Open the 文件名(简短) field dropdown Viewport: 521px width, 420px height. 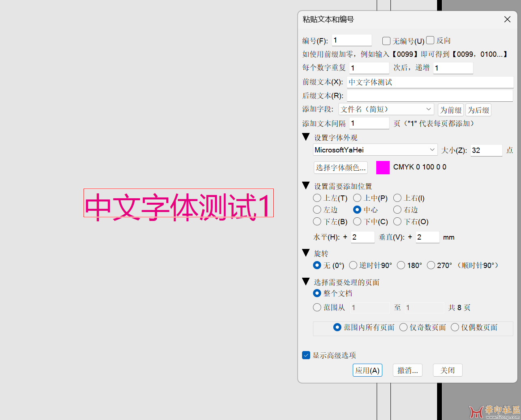(x=386, y=109)
